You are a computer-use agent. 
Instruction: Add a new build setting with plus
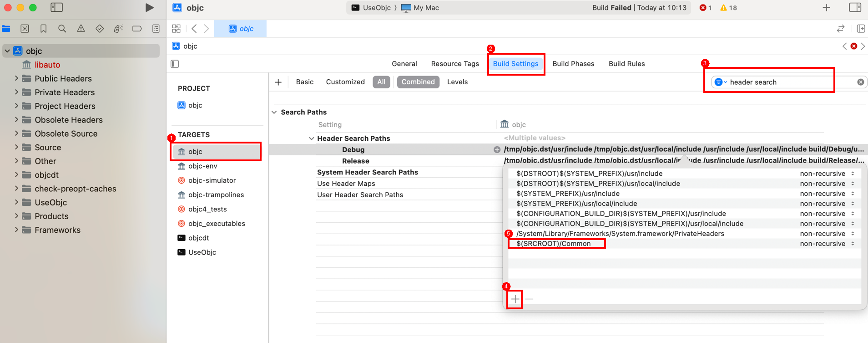pyautogui.click(x=278, y=82)
